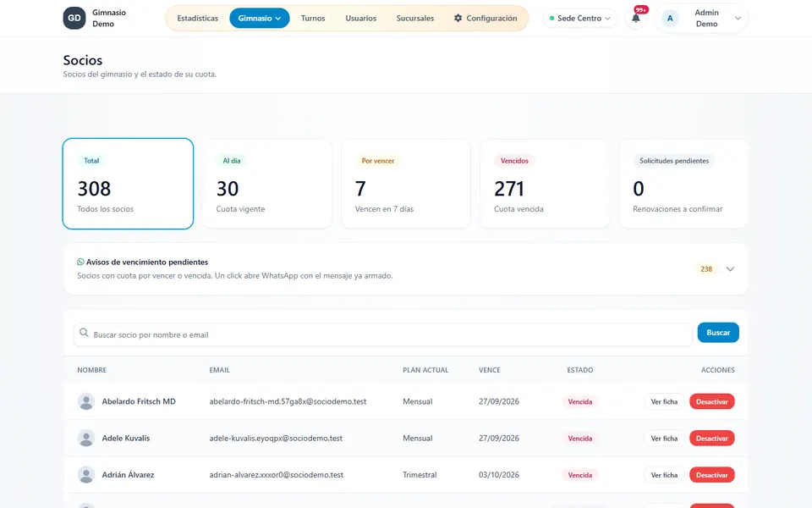Click Abelardo Fritsch MD's avatar
This screenshot has width=812, height=508.
pyautogui.click(x=86, y=401)
